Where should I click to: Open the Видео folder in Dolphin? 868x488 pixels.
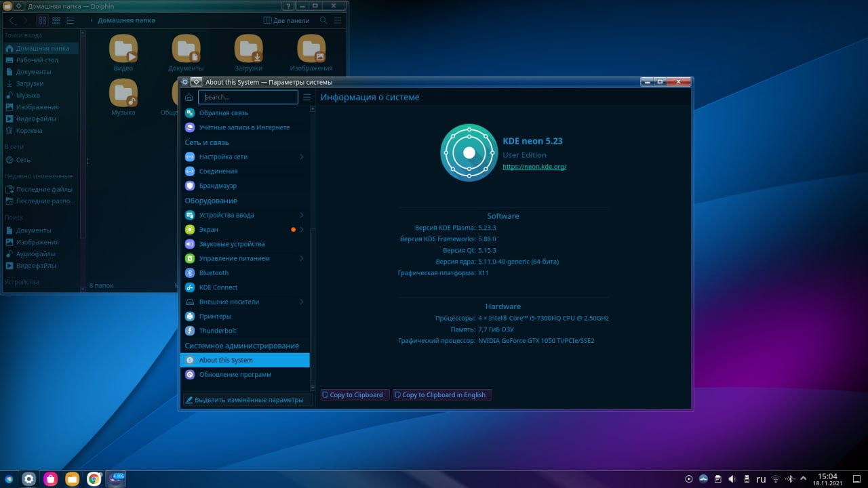123,49
